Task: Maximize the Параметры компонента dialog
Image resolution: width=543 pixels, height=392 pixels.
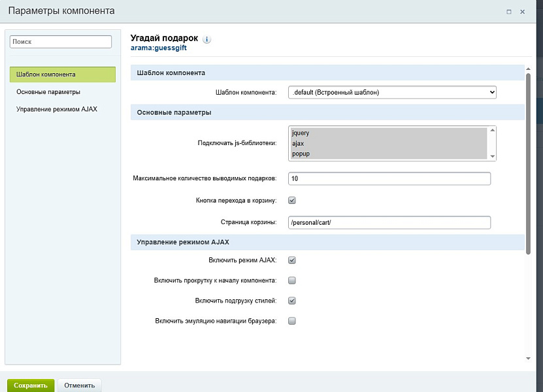Action: (509, 12)
